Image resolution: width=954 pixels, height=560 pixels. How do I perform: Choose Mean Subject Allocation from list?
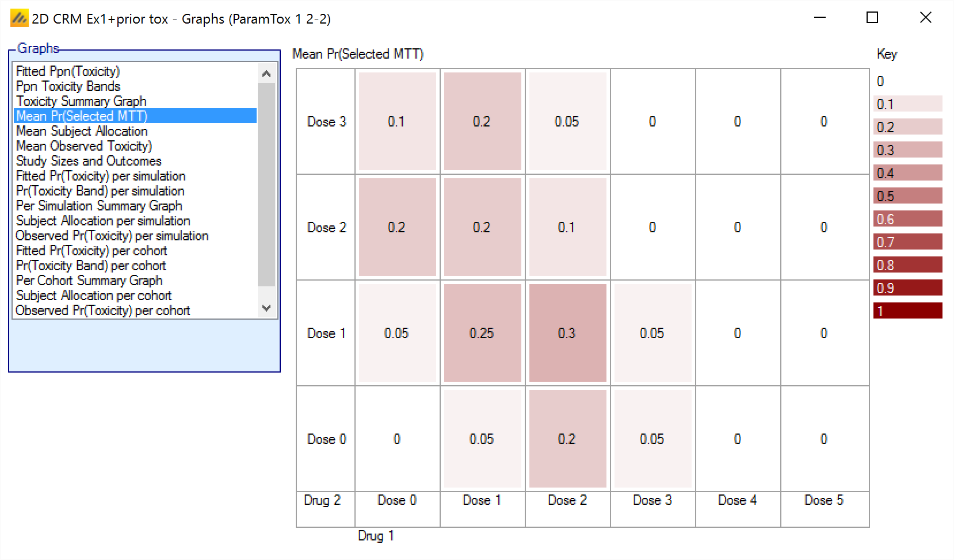click(82, 131)
